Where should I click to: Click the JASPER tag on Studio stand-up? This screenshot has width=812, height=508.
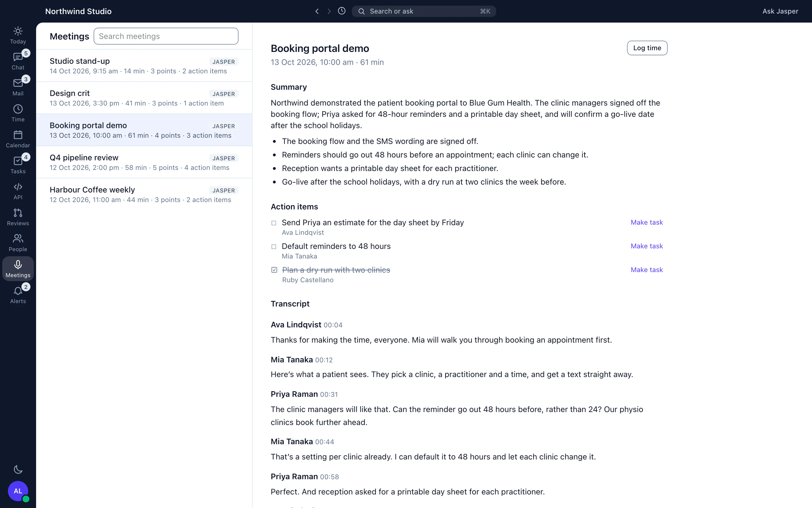pos(224,62)
